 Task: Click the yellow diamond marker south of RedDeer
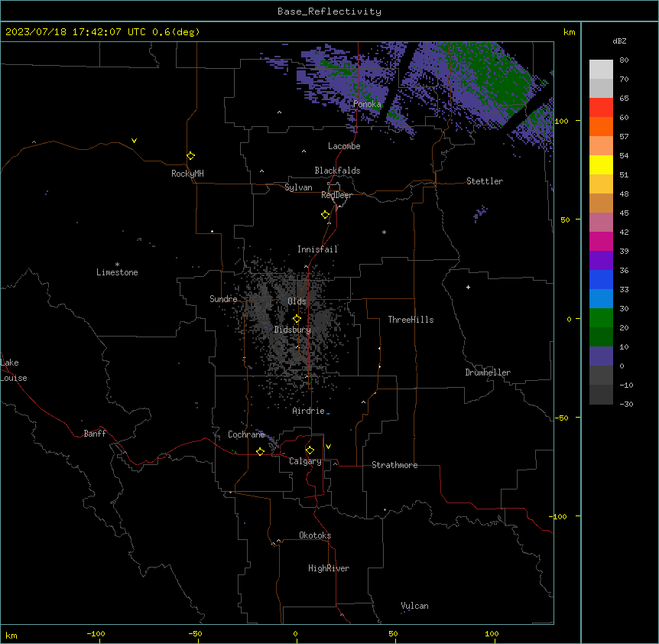pos(325,215)
